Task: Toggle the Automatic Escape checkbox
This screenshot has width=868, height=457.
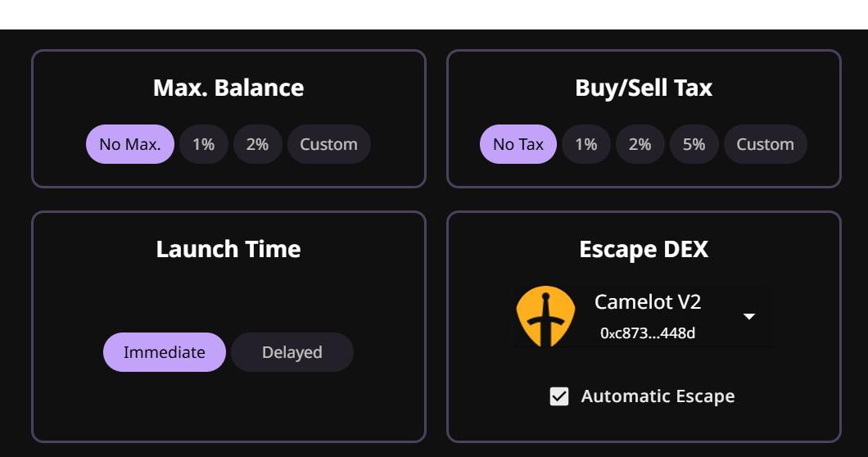Action: 559,397
